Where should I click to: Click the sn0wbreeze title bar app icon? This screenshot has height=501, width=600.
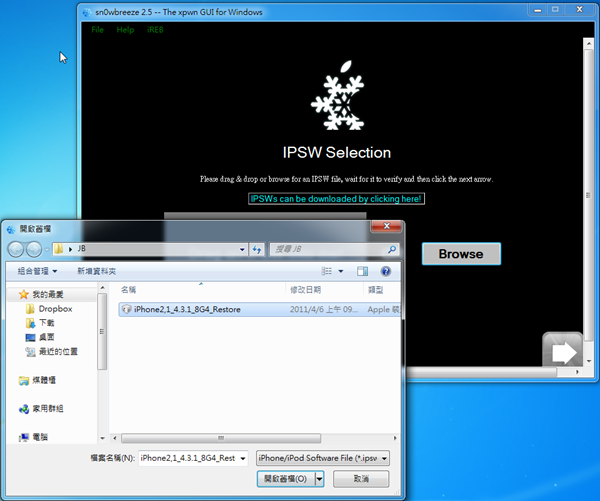(x=87, y=12)
